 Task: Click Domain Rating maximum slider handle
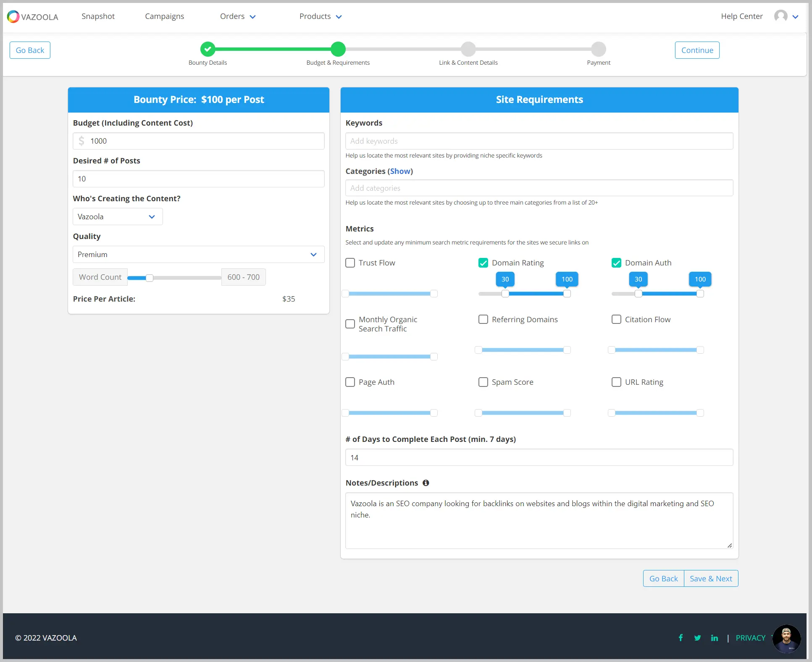567,294
